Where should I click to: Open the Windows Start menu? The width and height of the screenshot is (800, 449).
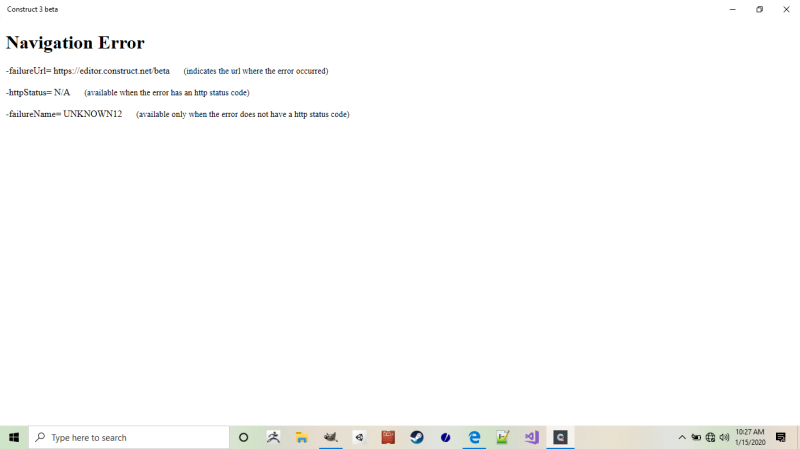pos(14,437)
